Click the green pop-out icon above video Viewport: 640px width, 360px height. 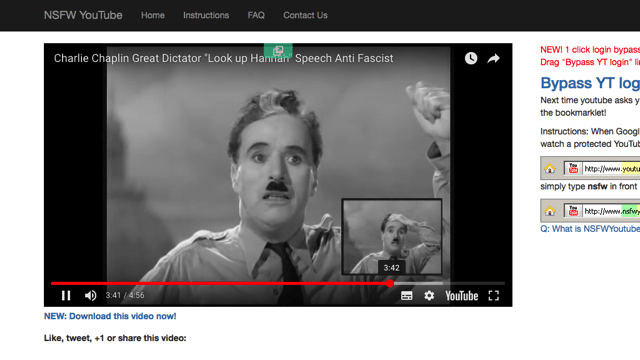(x=278, y=50)
